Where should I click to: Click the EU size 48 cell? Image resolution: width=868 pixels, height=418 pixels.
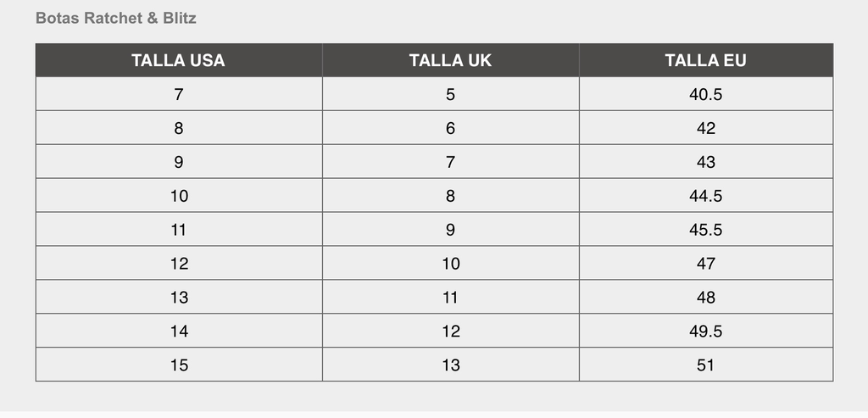pos(706,297)
